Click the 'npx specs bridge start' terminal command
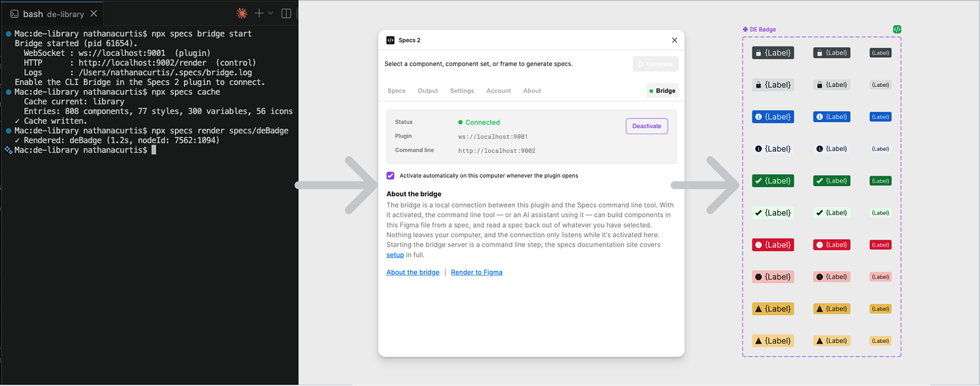Screen dimensions: 980x386 (202, 34)
